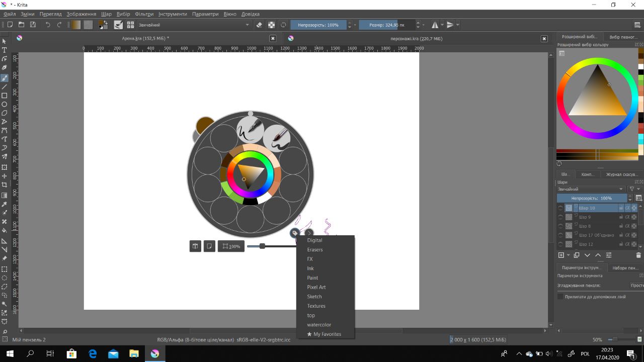
Task: Open blending mode dropdown in the toolbar
Action: coord(194,25)
